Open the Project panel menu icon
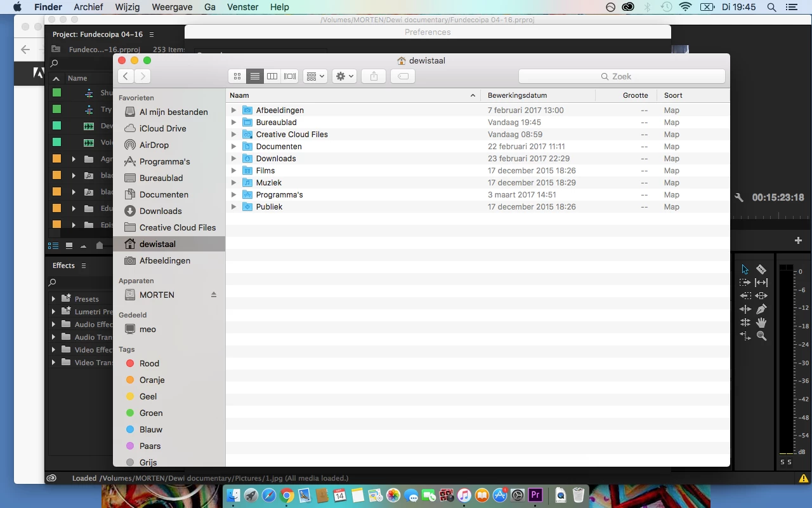812x508 pixels. (151, 34)
